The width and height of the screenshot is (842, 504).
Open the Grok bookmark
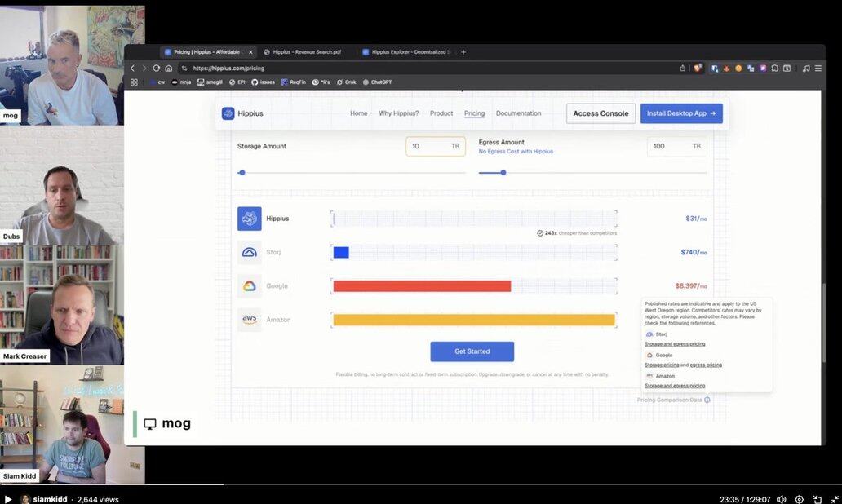pyautogui.click(x=347, y=82)
